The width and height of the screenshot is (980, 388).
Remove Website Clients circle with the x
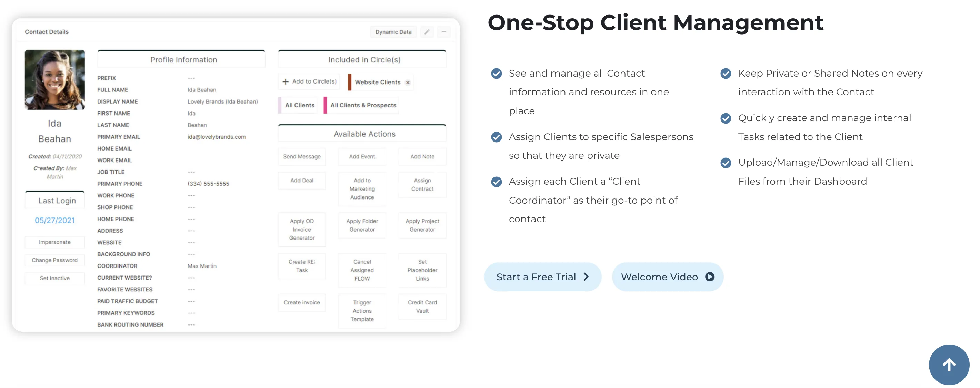[x=408, y=82]
